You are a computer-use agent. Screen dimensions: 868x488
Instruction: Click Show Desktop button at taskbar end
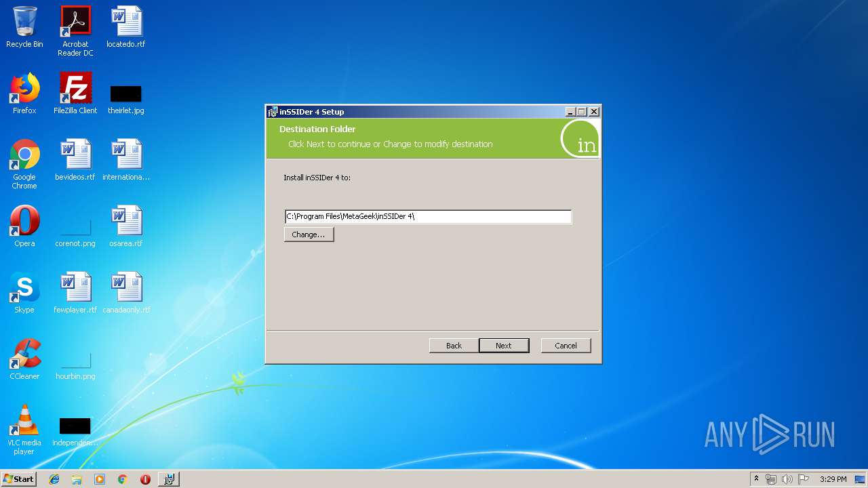click(x=860, y=479)
